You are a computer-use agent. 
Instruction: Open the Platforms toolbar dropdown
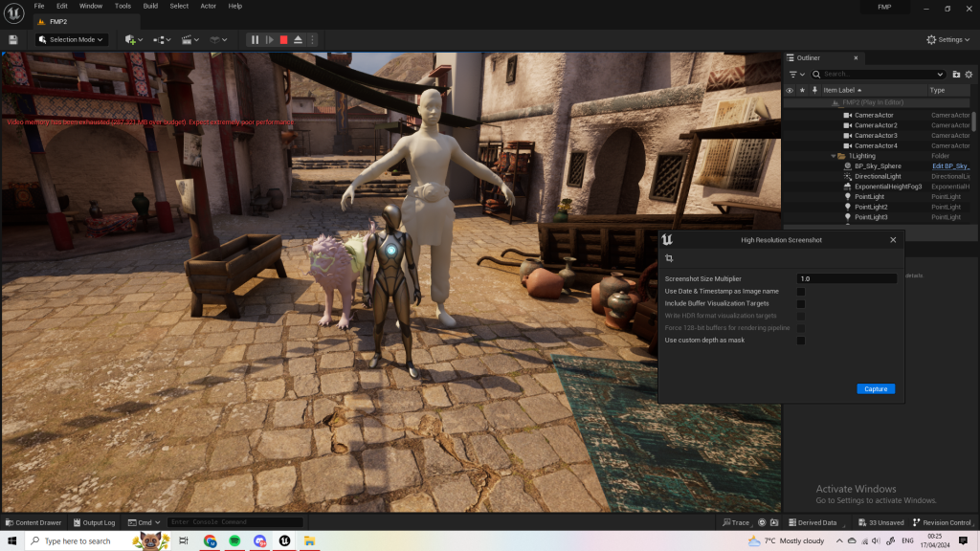(x=218, y=39)
